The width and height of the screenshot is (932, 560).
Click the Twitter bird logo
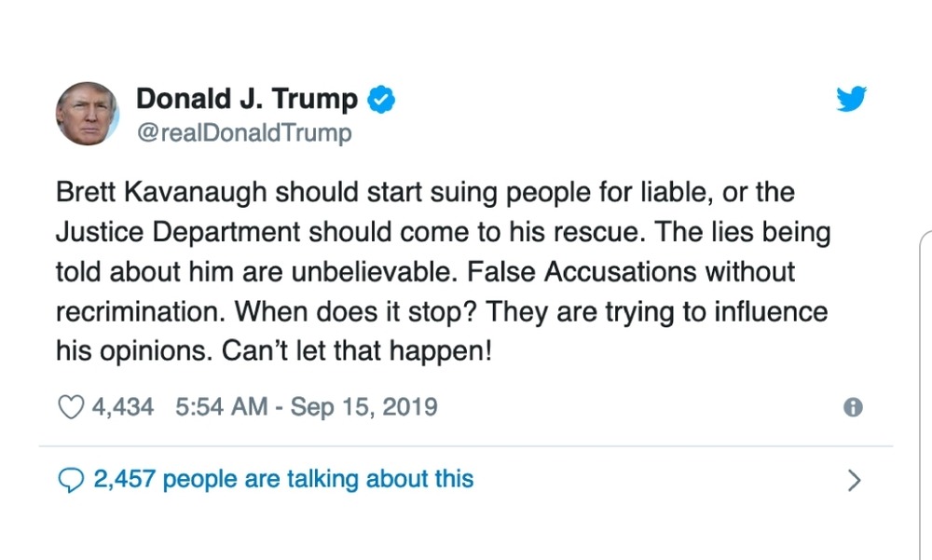point(850,99)
